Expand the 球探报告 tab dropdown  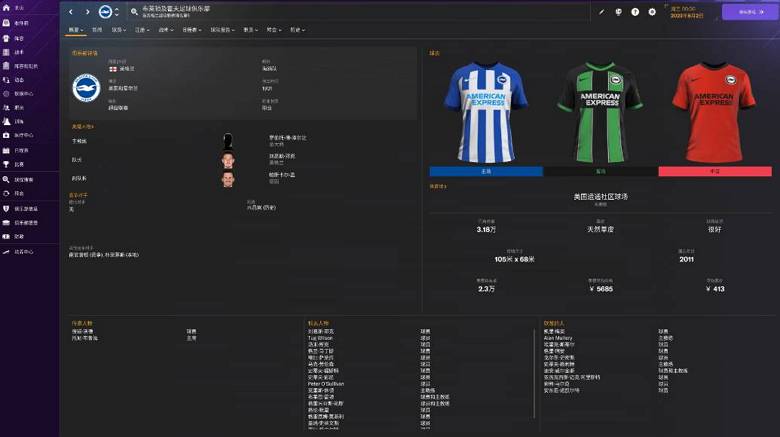222,30
